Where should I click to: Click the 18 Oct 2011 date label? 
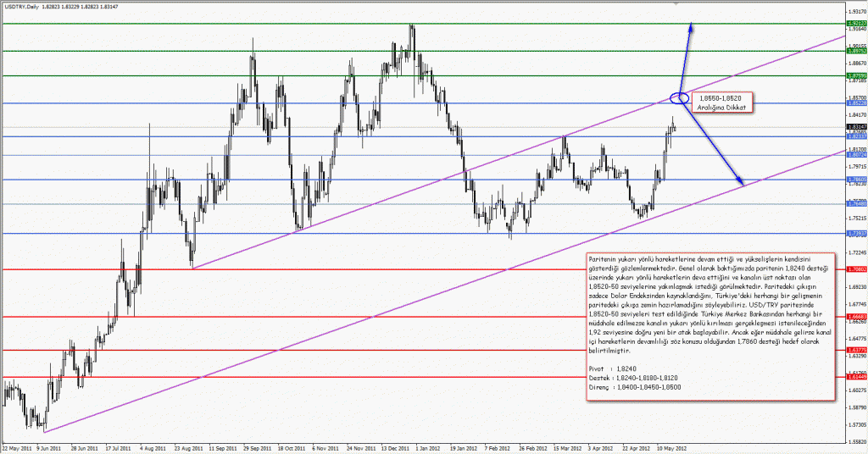tap(290, 448)
